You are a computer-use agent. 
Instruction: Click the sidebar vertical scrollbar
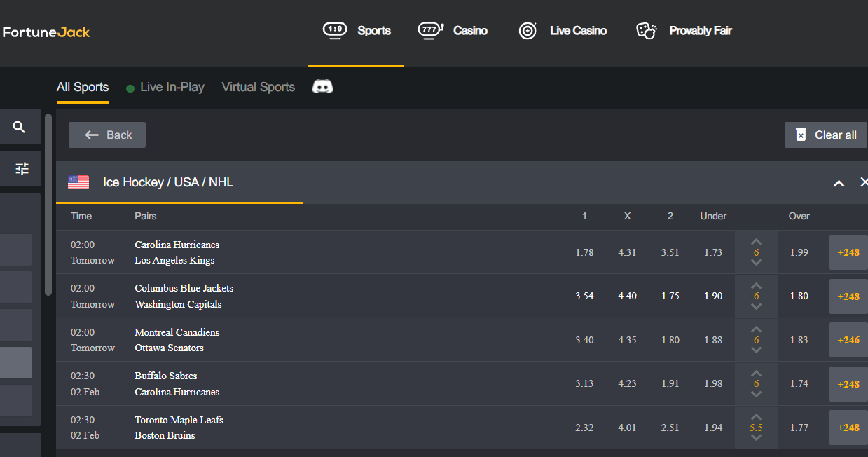pos(48,205)
